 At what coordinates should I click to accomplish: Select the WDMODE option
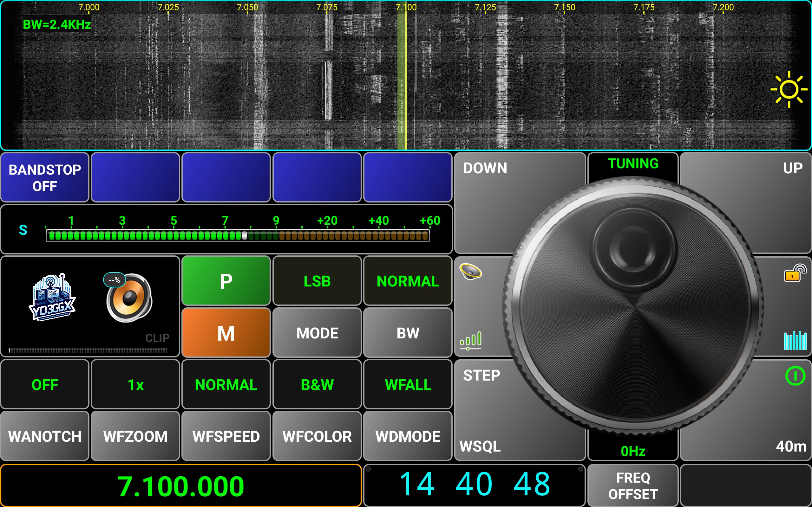click(408, 436)
